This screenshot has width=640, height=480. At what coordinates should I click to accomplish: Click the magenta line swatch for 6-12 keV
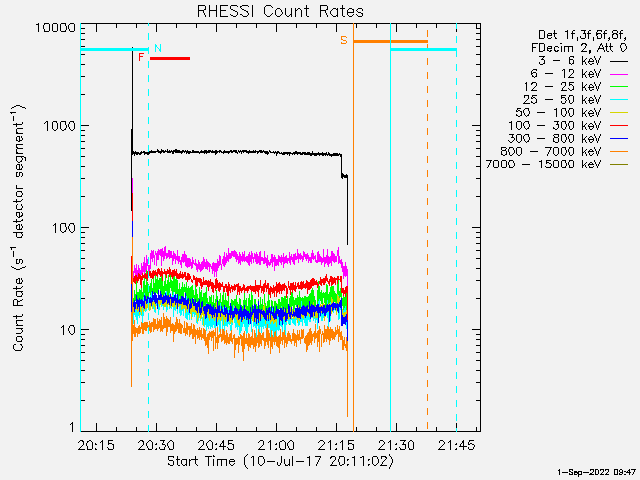click(619, 74)
